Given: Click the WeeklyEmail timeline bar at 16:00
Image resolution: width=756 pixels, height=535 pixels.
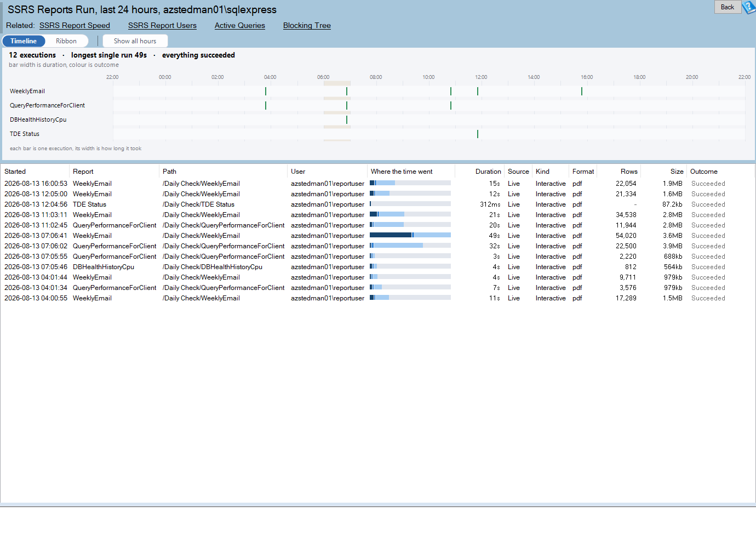Looking at the screenshot, I should (582, 91).
